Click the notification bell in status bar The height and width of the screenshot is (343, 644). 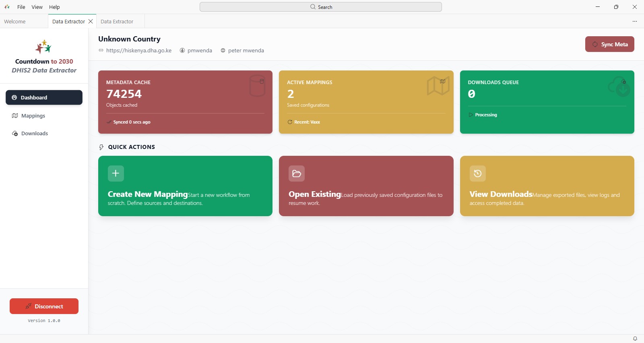click(635, 339)
